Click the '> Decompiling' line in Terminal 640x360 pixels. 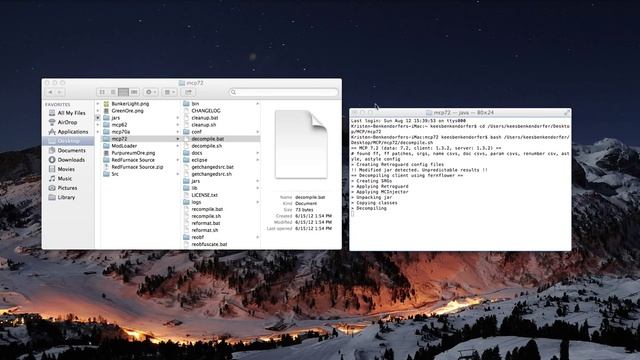click(x=369, y=208)
